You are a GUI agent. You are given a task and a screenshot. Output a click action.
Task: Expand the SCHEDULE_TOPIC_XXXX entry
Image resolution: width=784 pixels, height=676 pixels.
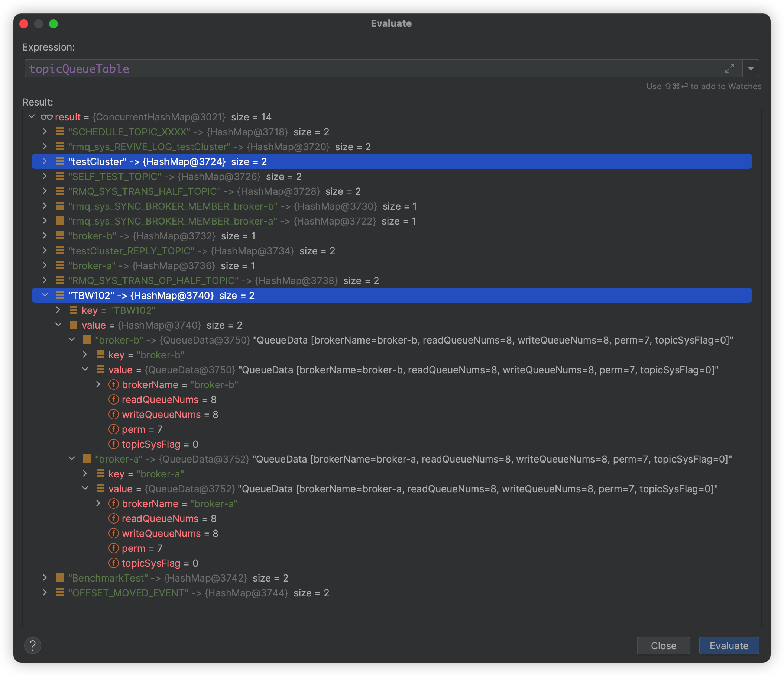(x=45, y=131)
